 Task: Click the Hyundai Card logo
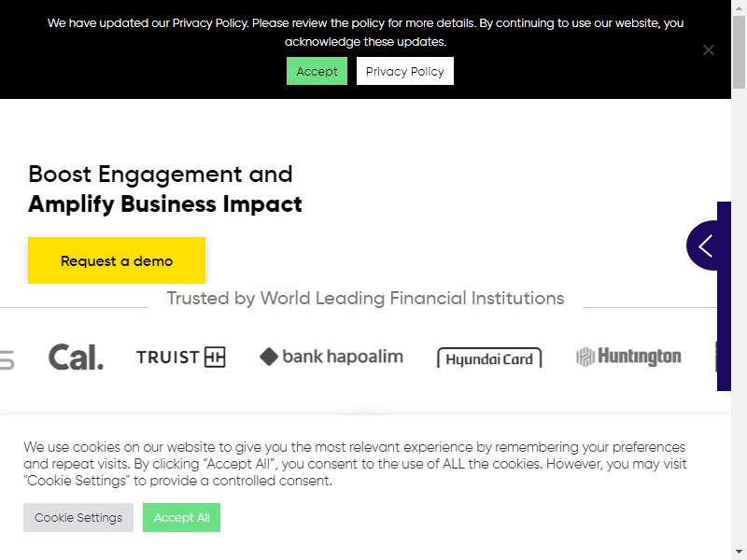489,358
